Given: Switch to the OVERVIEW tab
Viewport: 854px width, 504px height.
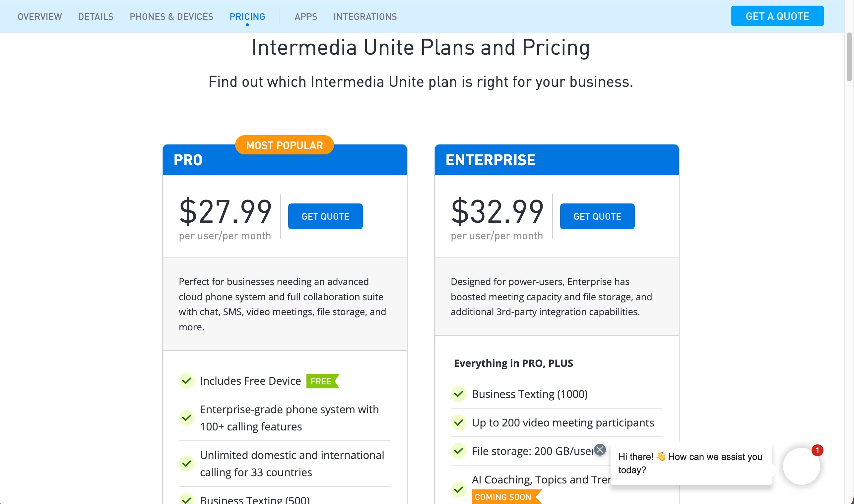Looking at the screenshot, I should coord(40,16).
